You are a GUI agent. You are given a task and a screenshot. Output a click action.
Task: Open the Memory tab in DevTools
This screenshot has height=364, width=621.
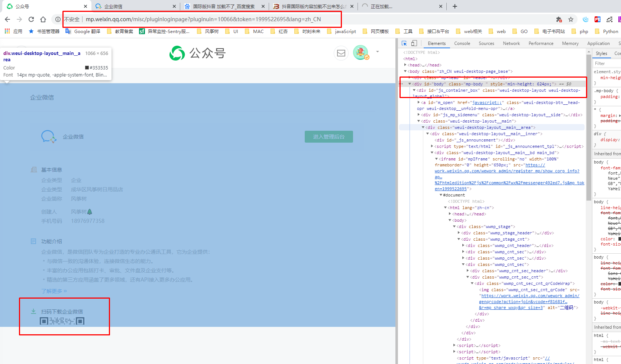click(570, 43)
